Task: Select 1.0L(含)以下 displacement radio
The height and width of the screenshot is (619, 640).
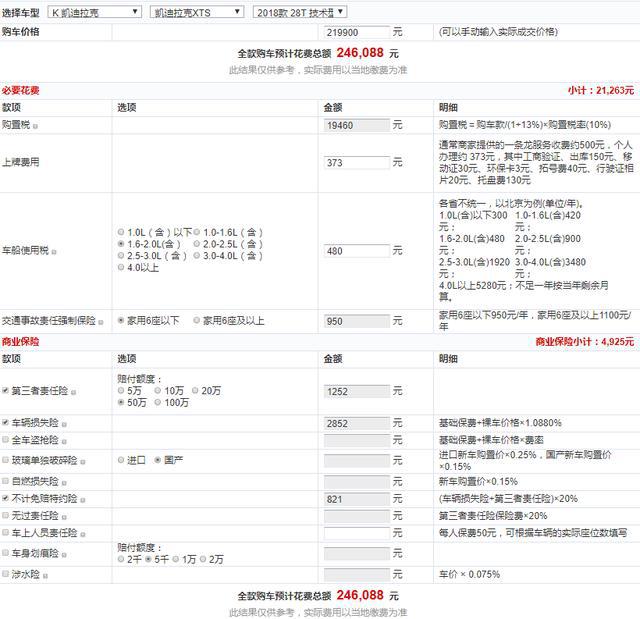Action: (x=121, y=232)
